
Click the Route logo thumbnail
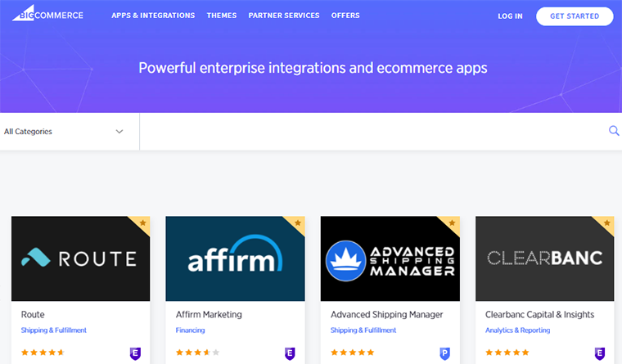coord(80,258)
